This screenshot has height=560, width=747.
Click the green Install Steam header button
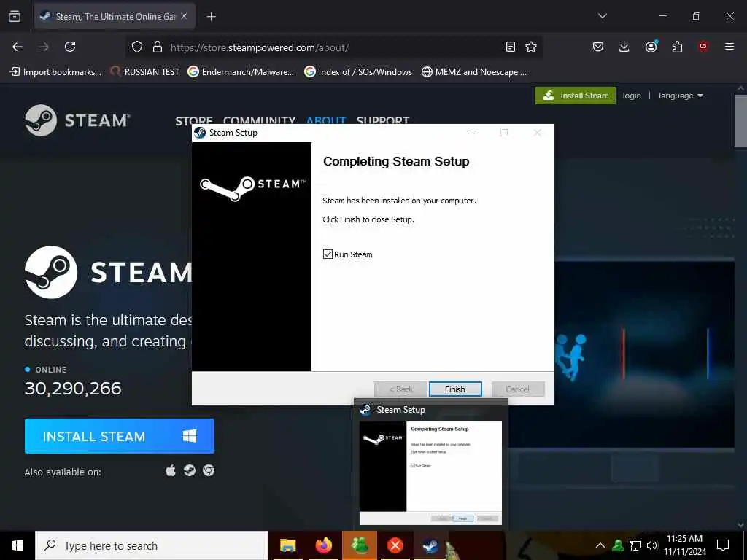(x=576, y=96)
